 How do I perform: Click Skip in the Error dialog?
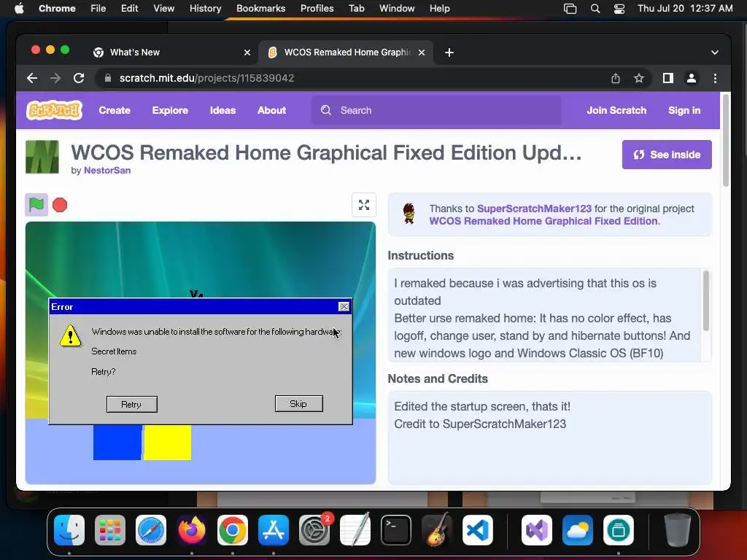click(298, 404)
